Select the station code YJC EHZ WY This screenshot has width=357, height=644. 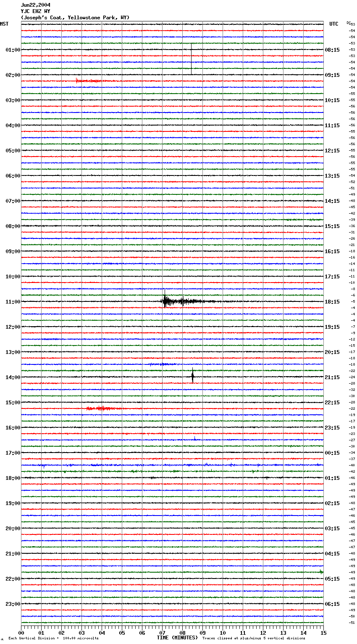point(36,11)
